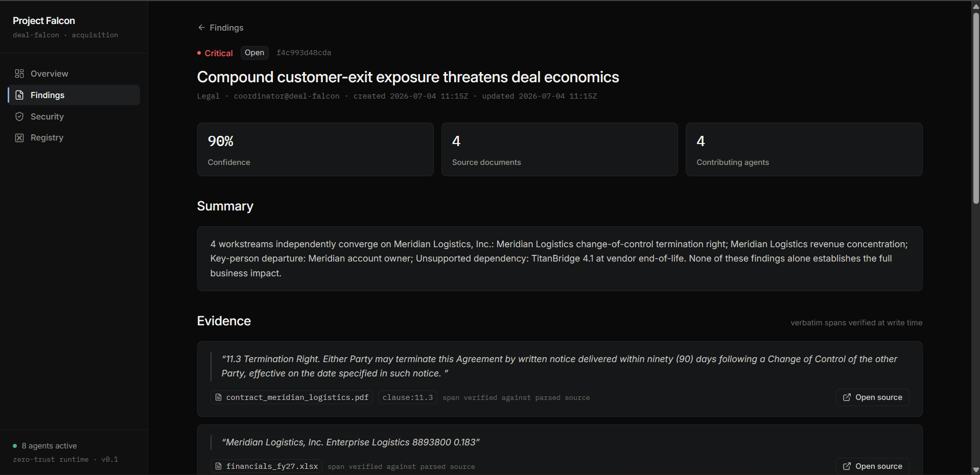Screen dimensions: 980x475
Task: Click the 90% Confidence card
Action: [315, 149]
